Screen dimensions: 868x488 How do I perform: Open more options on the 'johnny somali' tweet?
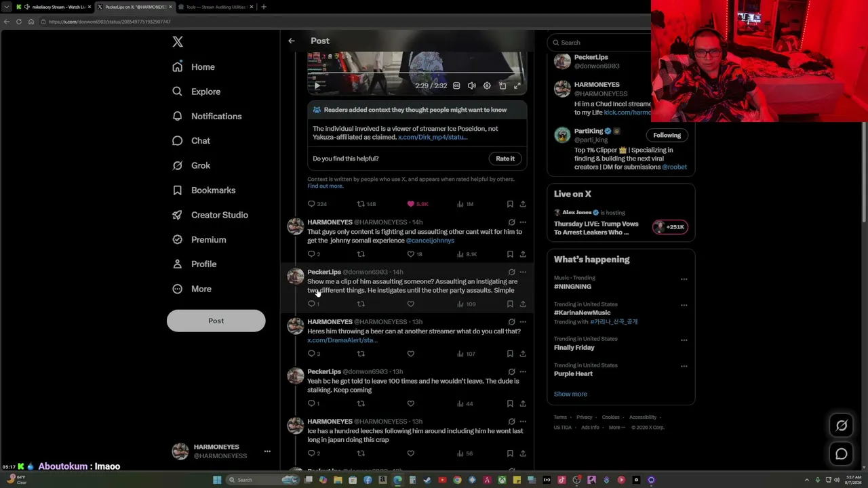coord(523,222)
